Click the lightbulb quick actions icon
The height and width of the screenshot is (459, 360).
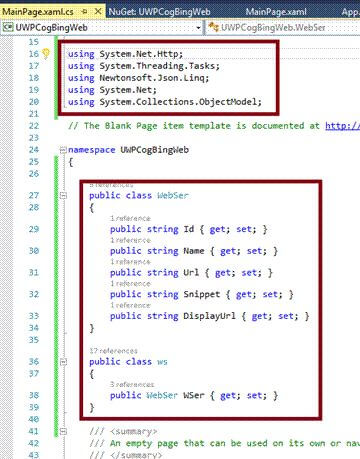click(46, 54)
